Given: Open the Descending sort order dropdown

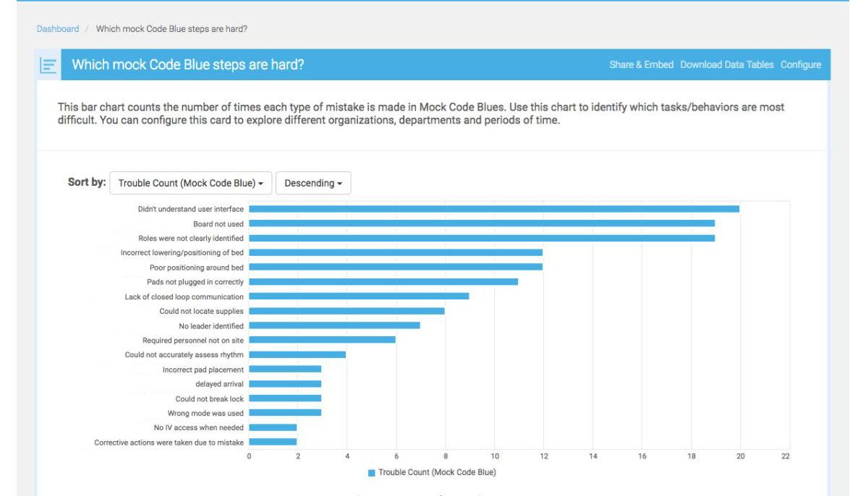Looking at the screenshot, I should click(x=313, y=183).
